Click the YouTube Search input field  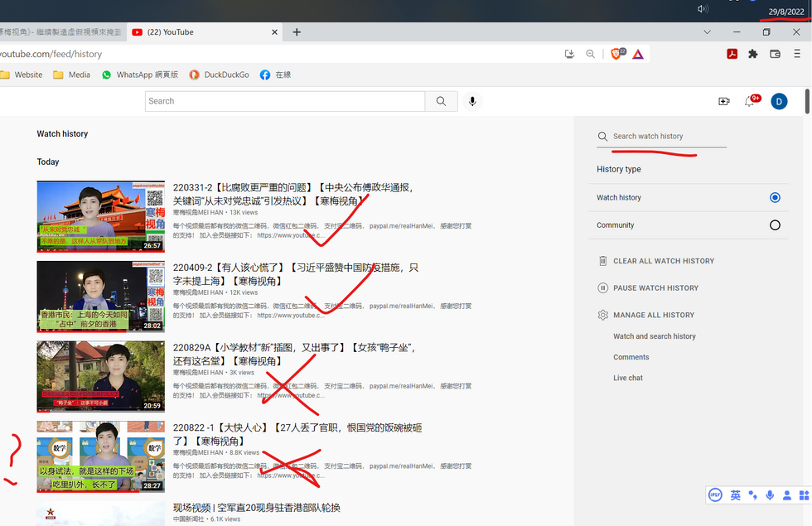point(285,101)
